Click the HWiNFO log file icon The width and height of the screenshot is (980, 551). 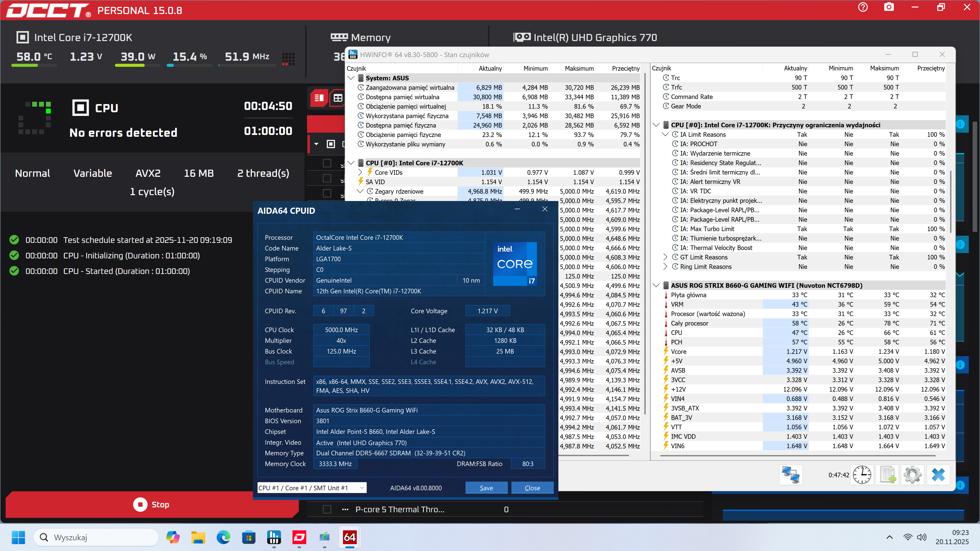coord(887,474)
